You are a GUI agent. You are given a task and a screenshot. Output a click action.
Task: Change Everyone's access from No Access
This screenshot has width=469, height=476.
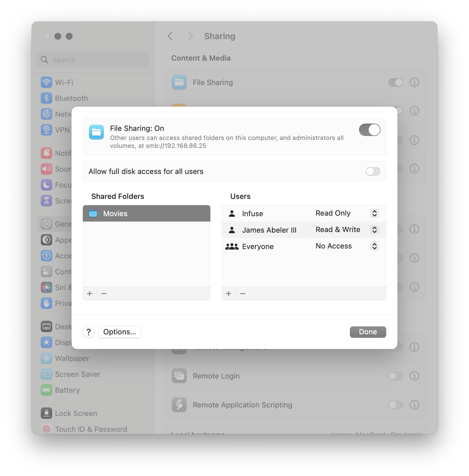pos(374,246)
